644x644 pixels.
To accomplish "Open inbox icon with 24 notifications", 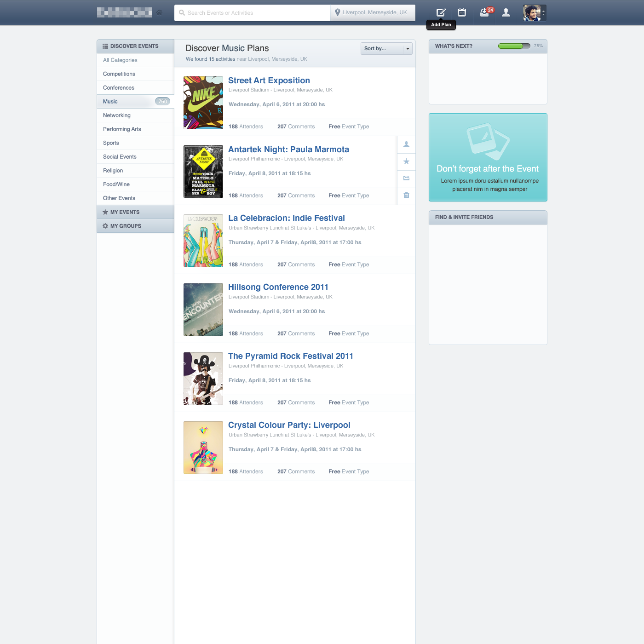I will [485, 12].
